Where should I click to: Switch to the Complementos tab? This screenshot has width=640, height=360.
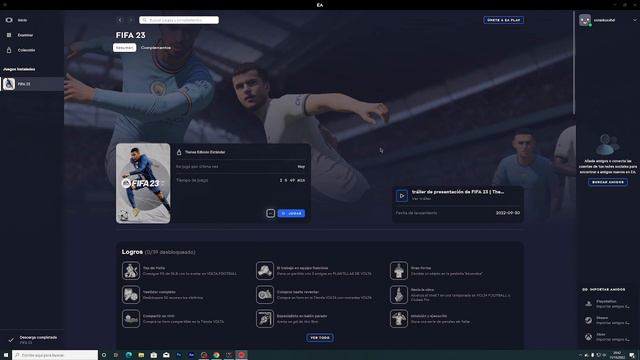[156, 48]
